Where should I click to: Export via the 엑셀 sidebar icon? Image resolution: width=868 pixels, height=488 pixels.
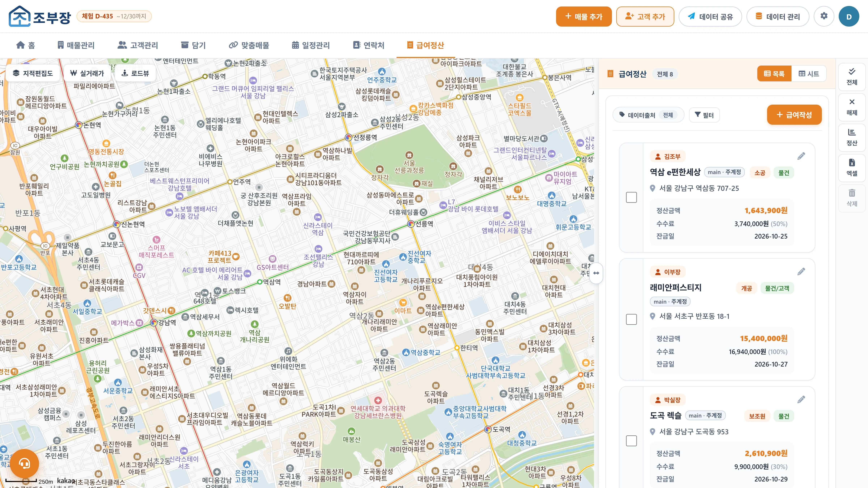point(852,168)
